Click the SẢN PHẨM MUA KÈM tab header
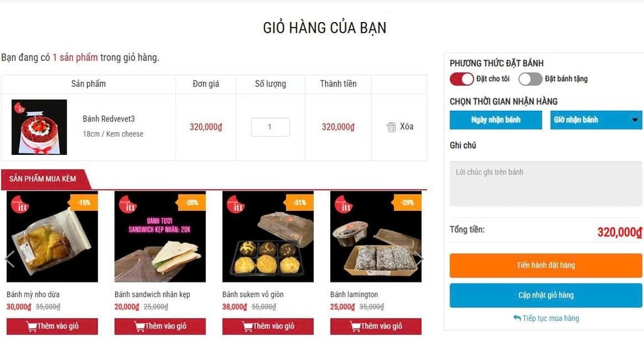This screenshot has height=348, width=644. [x=43, y=179]
